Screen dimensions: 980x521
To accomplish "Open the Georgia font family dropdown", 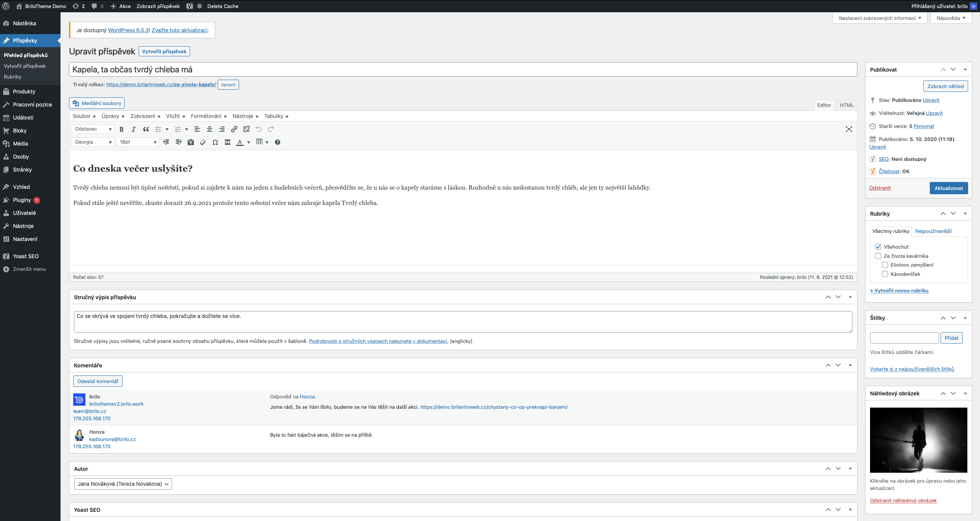I will tap(93, 142).
